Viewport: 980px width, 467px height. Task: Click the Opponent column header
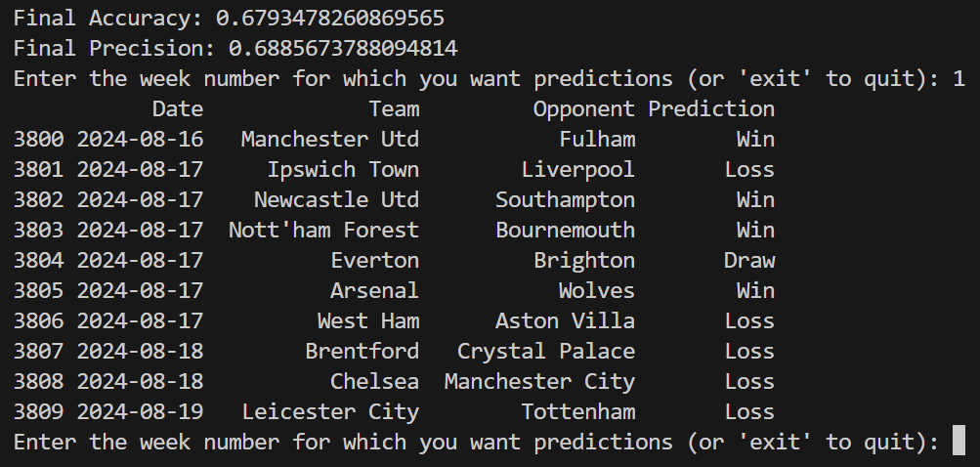pos(583,108)
